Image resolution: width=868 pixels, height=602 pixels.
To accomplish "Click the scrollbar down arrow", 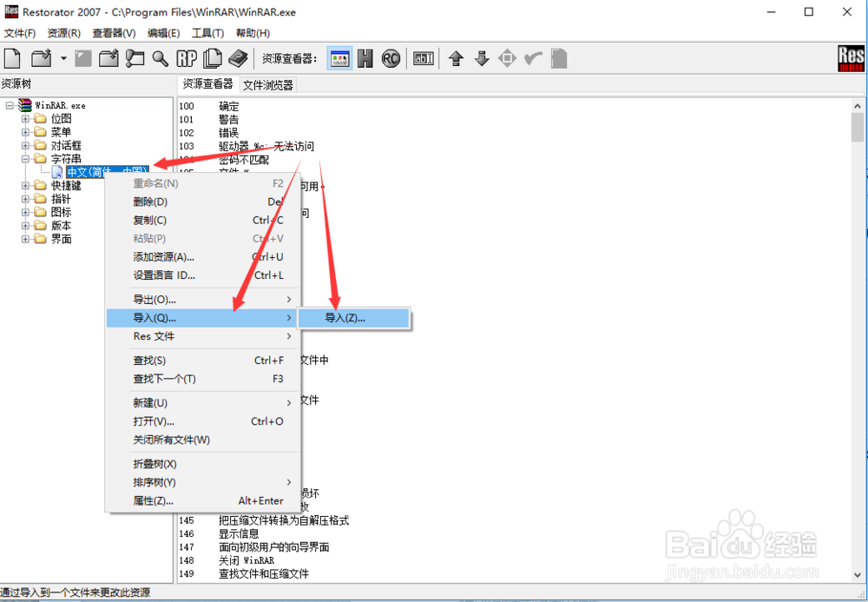I will pos(858,575).
